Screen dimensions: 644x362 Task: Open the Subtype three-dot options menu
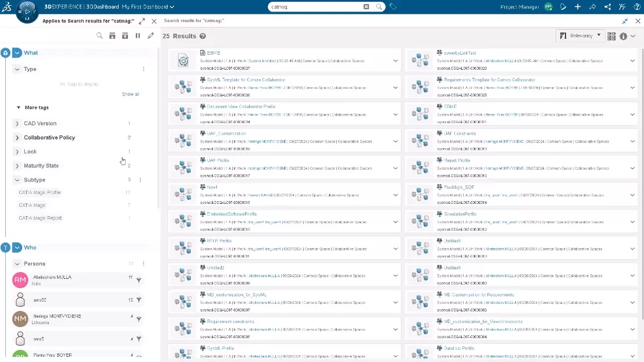click(140, 180)
